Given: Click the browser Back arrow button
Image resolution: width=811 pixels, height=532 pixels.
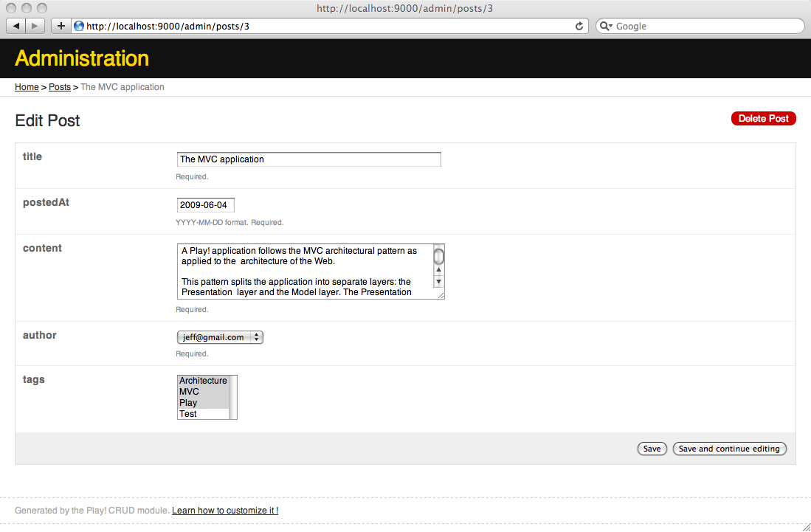Looking at the screenshot, I should 16,26.
